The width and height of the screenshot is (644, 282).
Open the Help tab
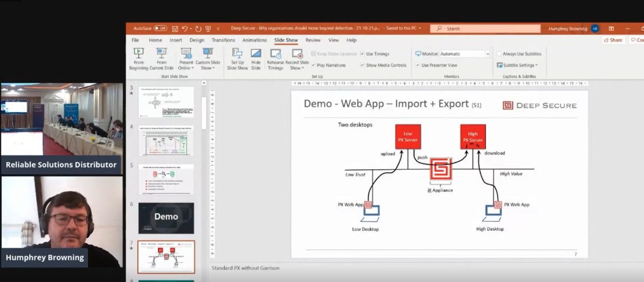352,40
